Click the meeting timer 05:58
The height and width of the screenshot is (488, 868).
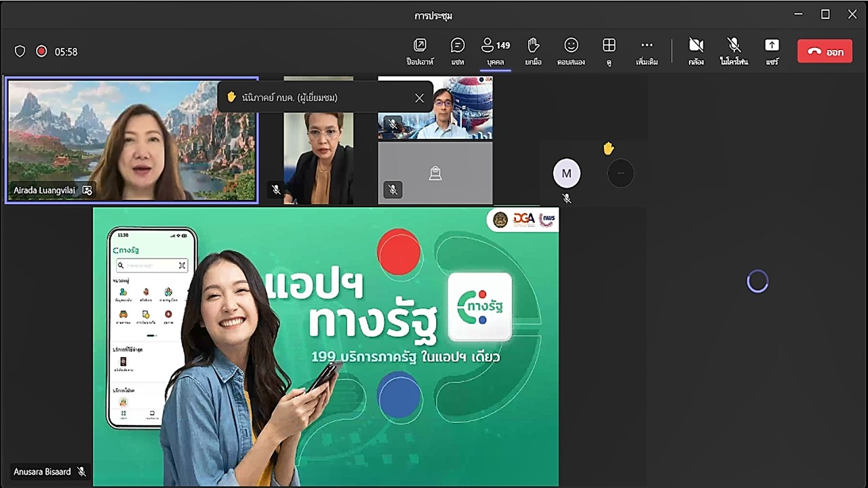[66, 52]
